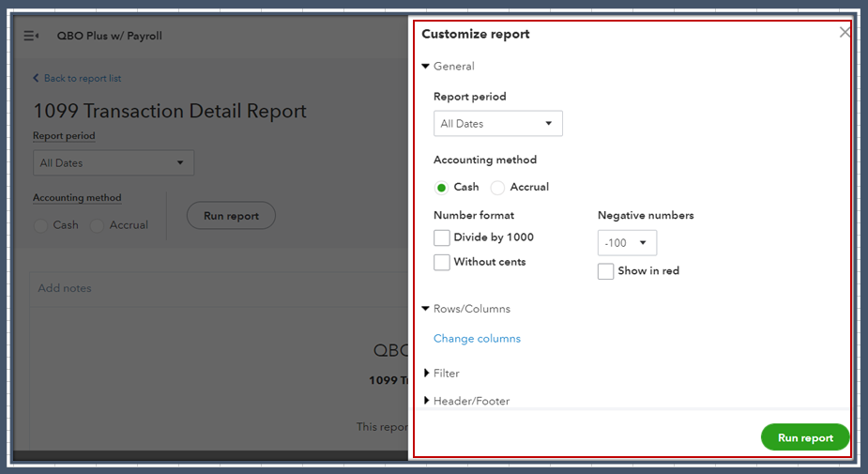The height and width of the screenshot is (474, 868).
Task: Select the Accrual radio button in panel
Action: click(498, 188)
